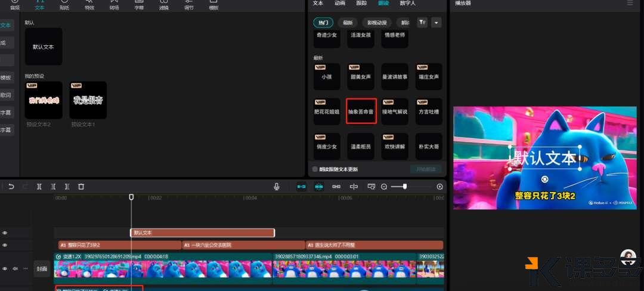Click the 封面 cover button
This screenshot has width=644, height=291.
[x=42, y=269]
